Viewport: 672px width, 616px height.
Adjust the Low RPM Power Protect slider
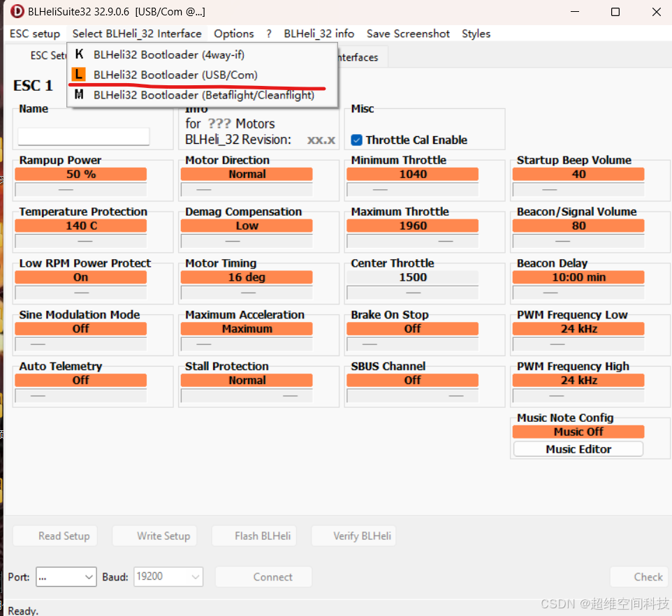pos(80,293)
